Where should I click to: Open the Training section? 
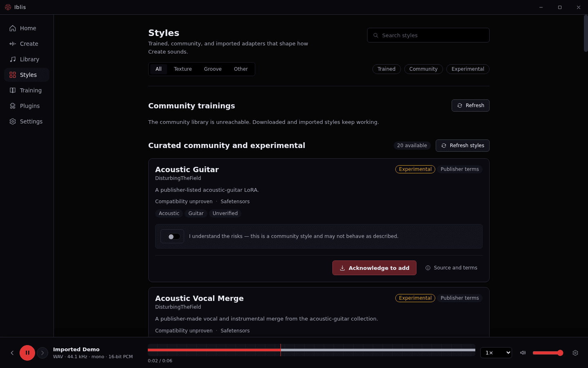point(27,90)
